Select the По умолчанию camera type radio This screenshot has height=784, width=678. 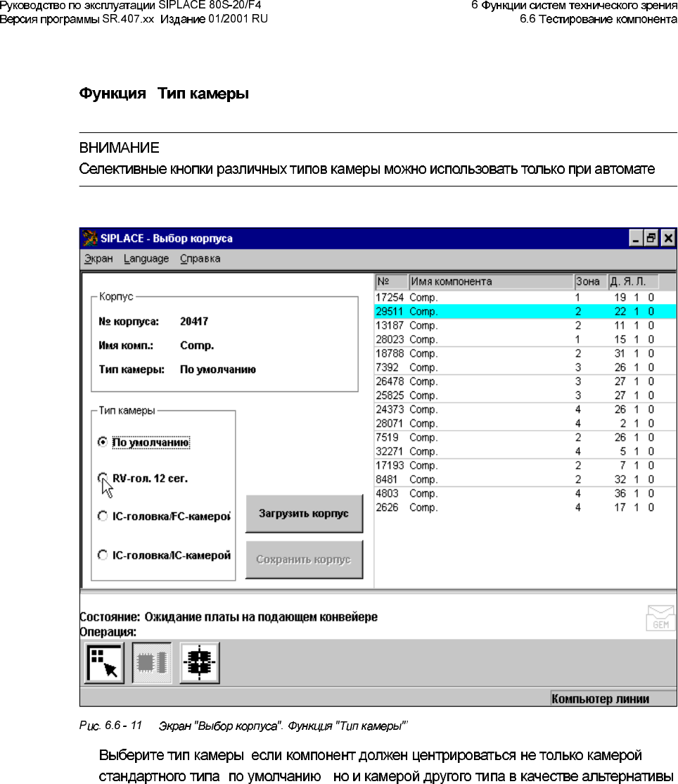[103, 442]
